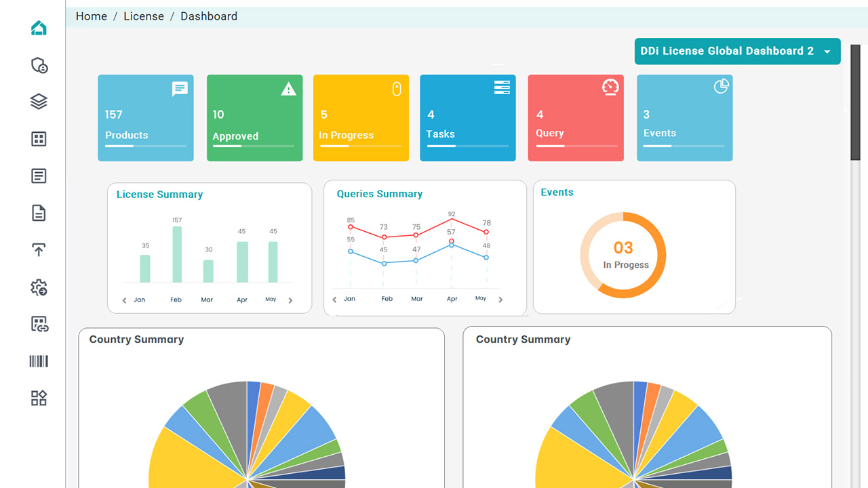Go to previous month in License Summary

point(124,300)
